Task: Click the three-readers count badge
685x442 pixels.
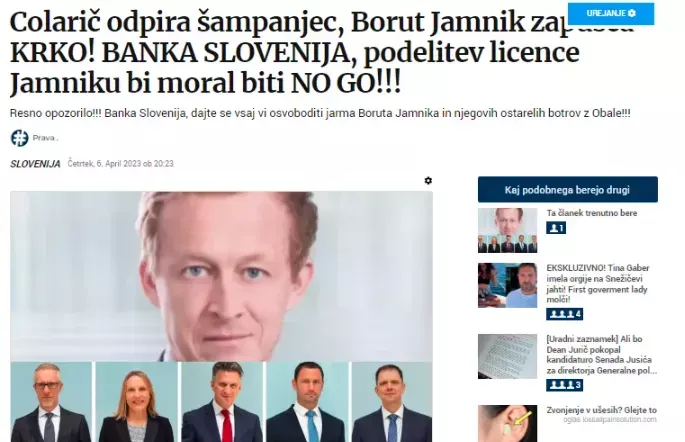Action: [564, 385]
